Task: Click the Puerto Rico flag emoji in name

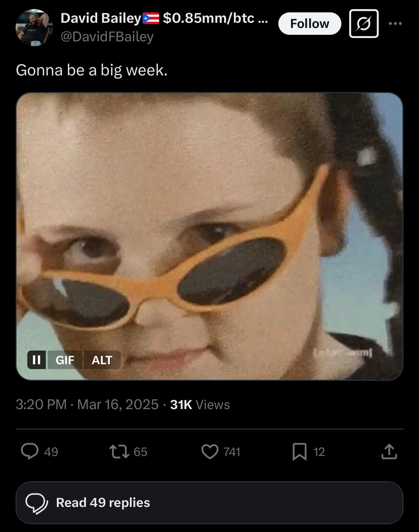Action: (x=151, y=18)
